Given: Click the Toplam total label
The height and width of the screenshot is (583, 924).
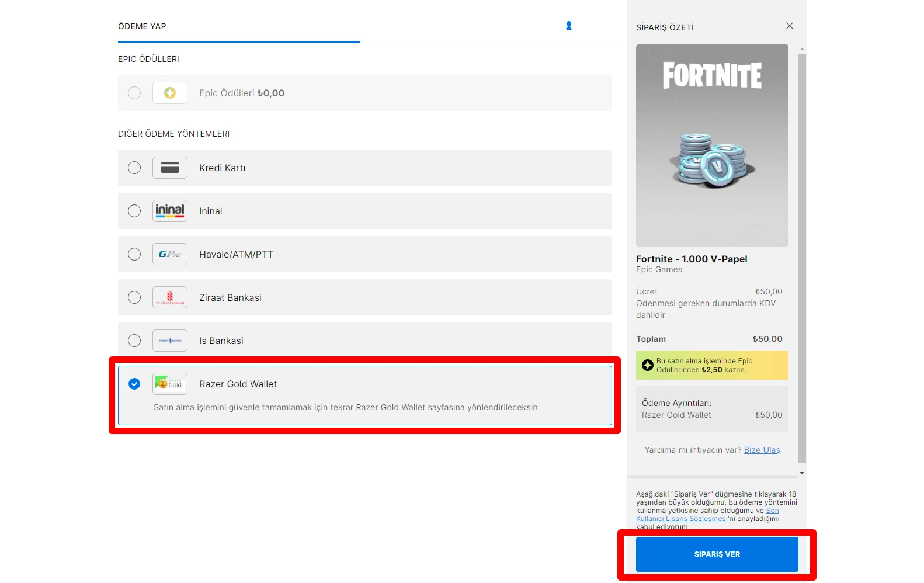Looking at the screenshot, I should pyautogui.click(x=651, y=339).
